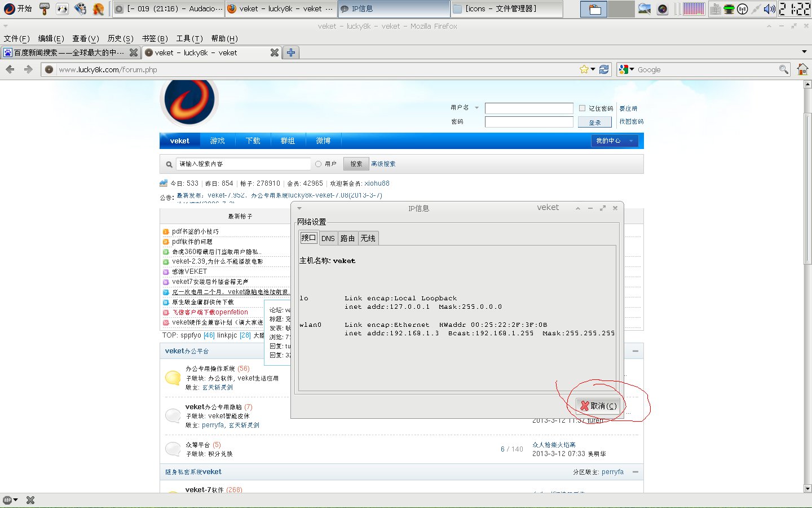This screenshot has height=508, width=812.
Task: Open the 编辑(E) menu in Firefox
Action: tap(51, 38)
